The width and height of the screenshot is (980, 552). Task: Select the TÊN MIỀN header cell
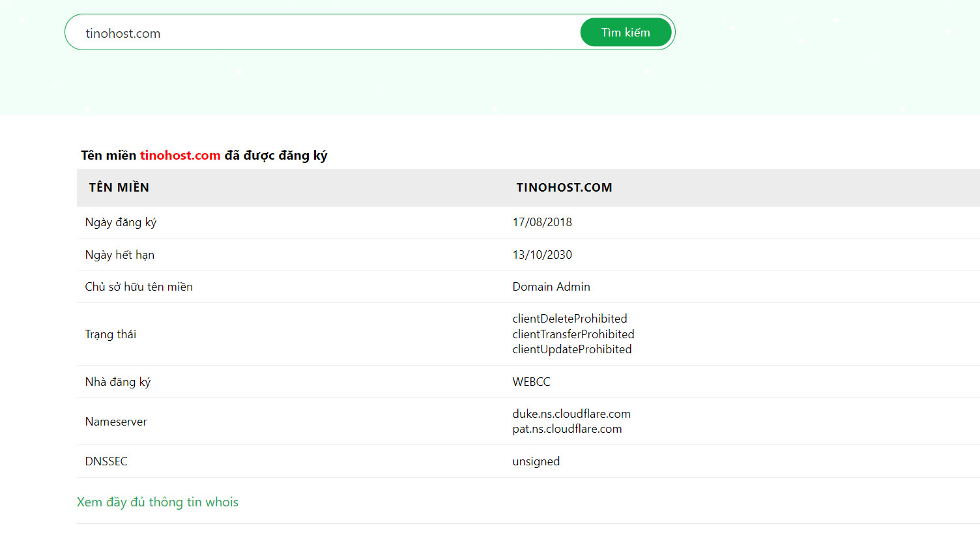coord(119,188)
